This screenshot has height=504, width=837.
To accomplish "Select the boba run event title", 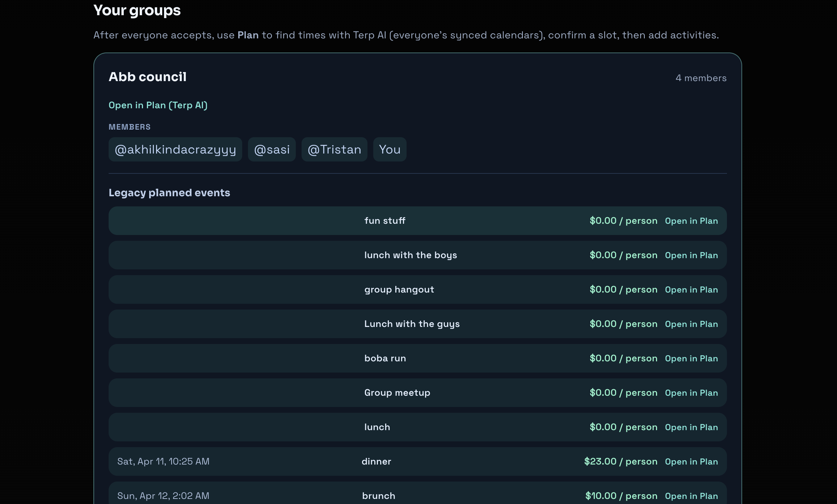I will coord(385,358).
